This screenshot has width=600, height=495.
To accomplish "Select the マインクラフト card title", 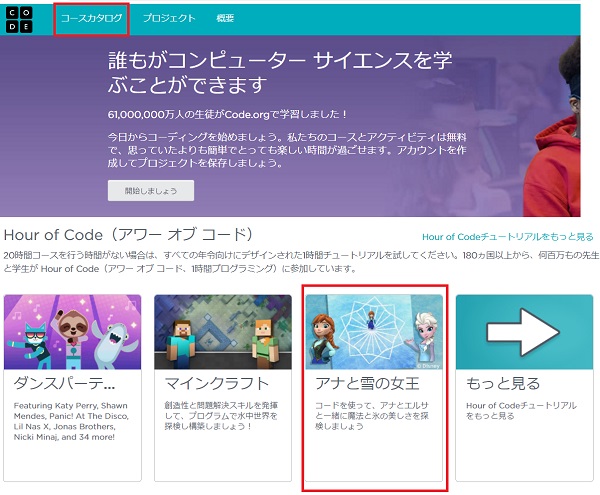I will click(x=217, y=383).
